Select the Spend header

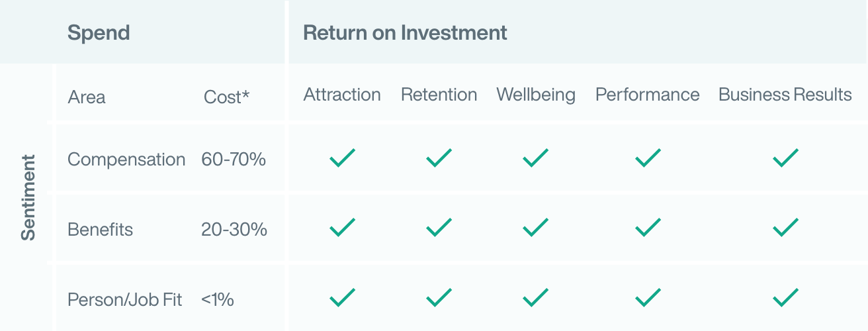point(99,33)
